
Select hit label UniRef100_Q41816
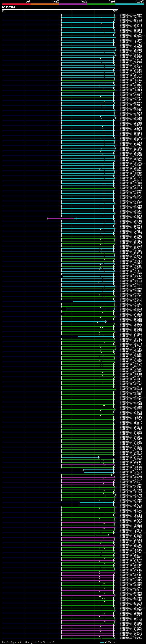point(131,286)
